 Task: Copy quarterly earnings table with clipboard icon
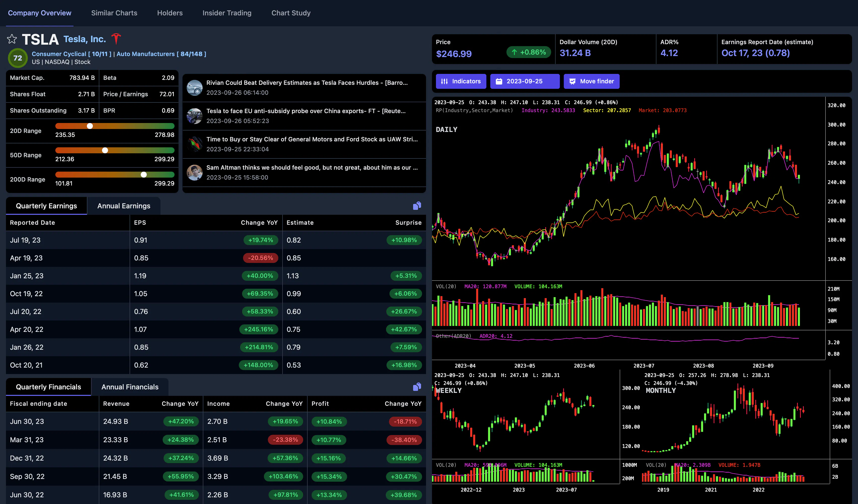point(417,205)
